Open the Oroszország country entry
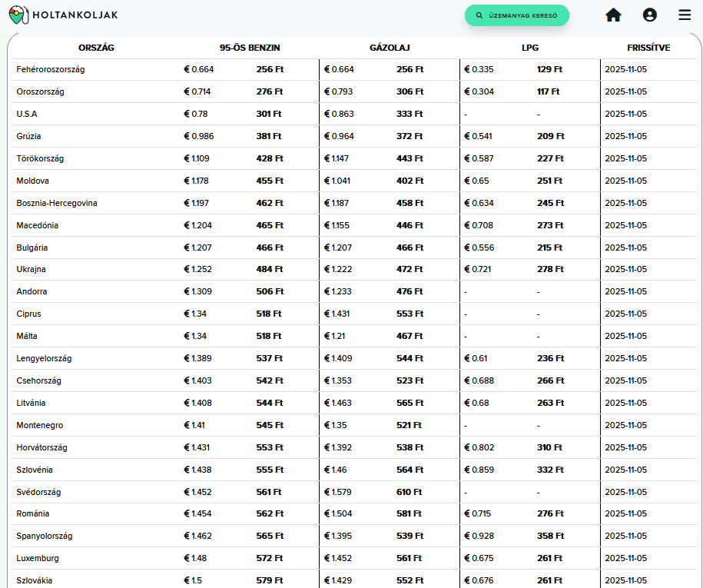Screen dimensions: 703x588 [40, 91]
